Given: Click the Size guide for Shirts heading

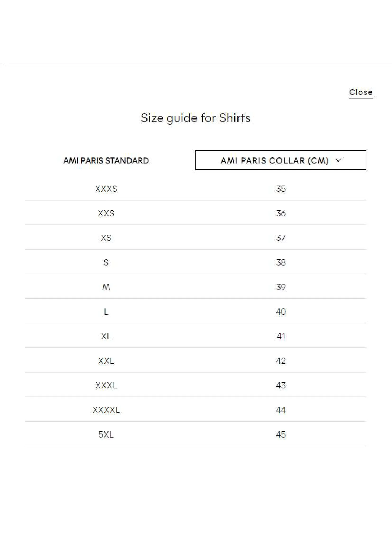Looking at the screenshot, I should pos(196,118).
